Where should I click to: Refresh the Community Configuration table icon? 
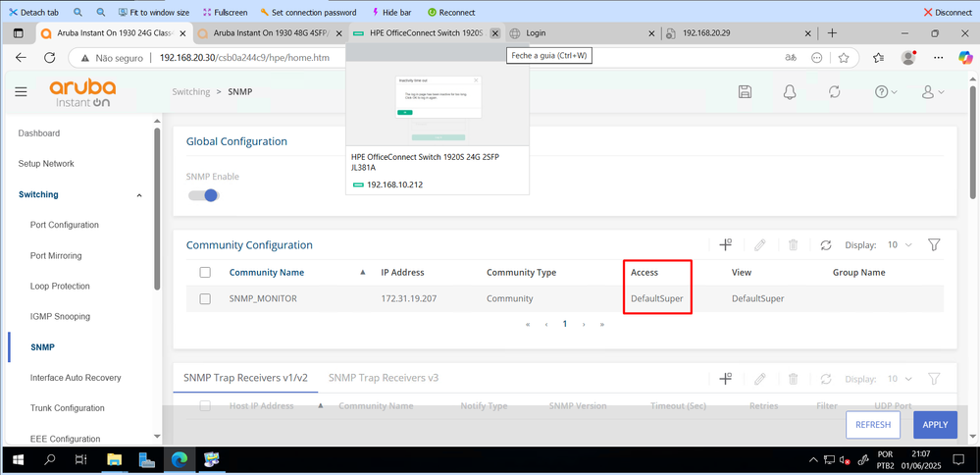(826, 245)
